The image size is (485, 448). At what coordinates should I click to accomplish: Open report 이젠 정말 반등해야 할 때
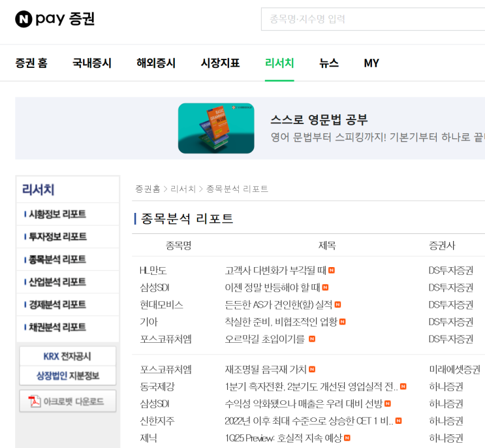272,288
